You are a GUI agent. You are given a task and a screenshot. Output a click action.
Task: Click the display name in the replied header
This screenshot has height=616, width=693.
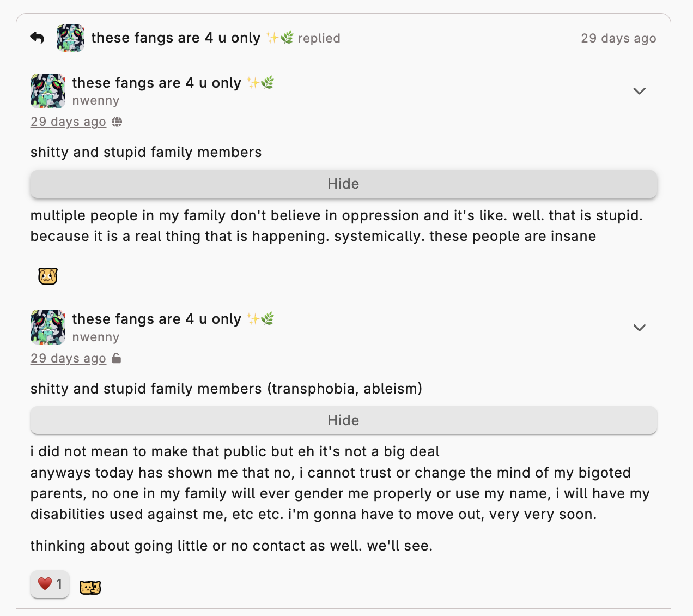pyautogui.click(x=175, y=38)
